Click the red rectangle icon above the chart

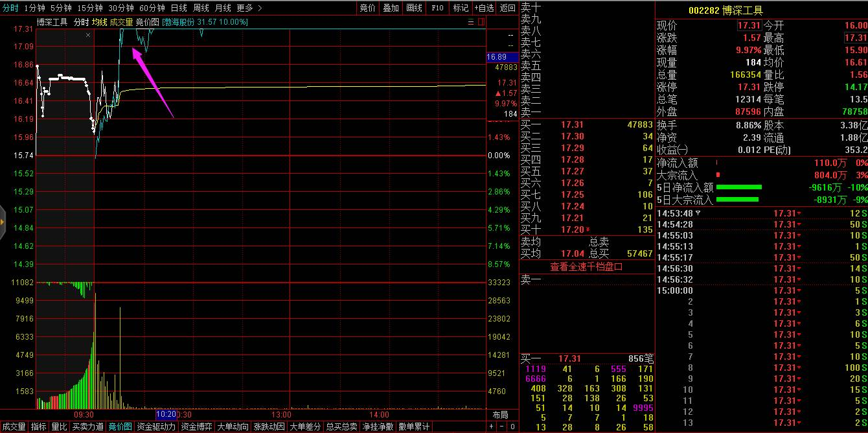coord(481,21)
